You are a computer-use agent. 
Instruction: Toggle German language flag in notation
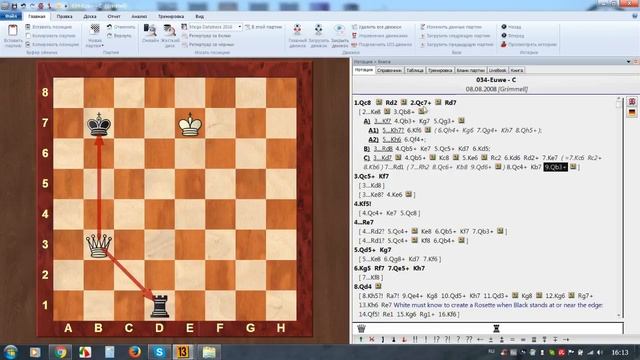pyautogui.click(x=632, y=112)
